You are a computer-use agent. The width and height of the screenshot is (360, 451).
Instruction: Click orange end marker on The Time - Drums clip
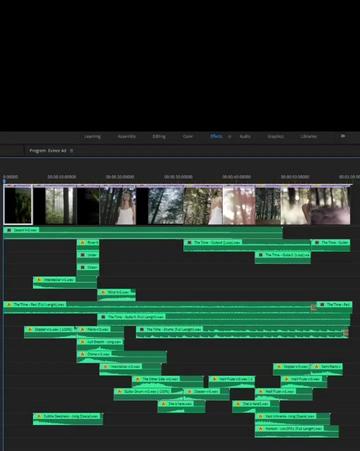pos(346,332)
